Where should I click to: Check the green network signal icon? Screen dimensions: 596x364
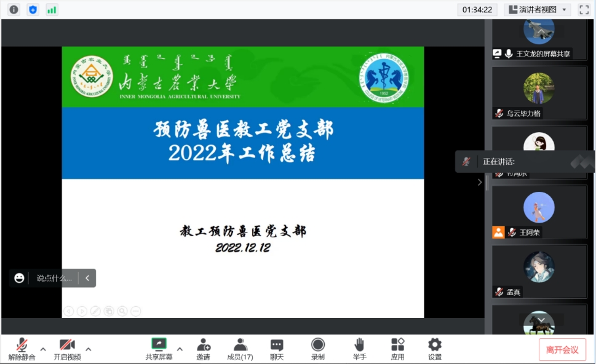(52, 9)
